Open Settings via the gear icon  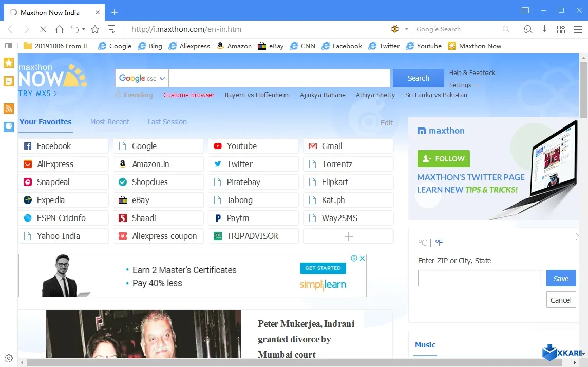(8, 358)
